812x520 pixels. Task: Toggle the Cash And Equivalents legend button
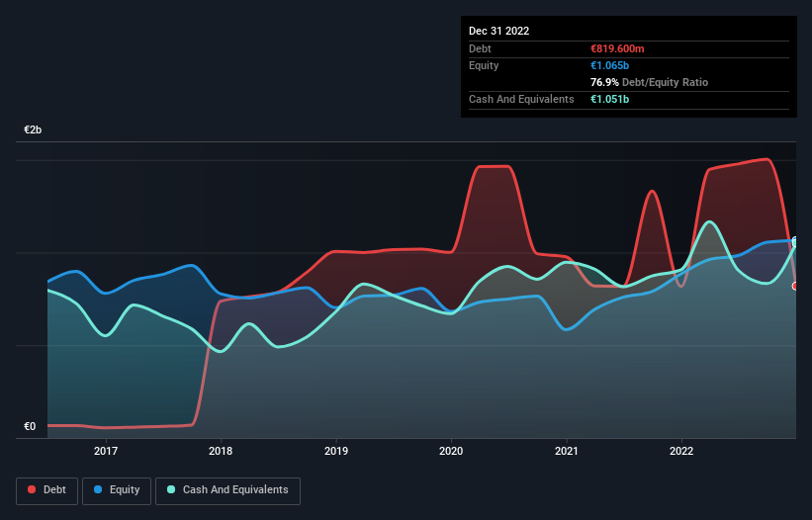[x=227, y=490]
